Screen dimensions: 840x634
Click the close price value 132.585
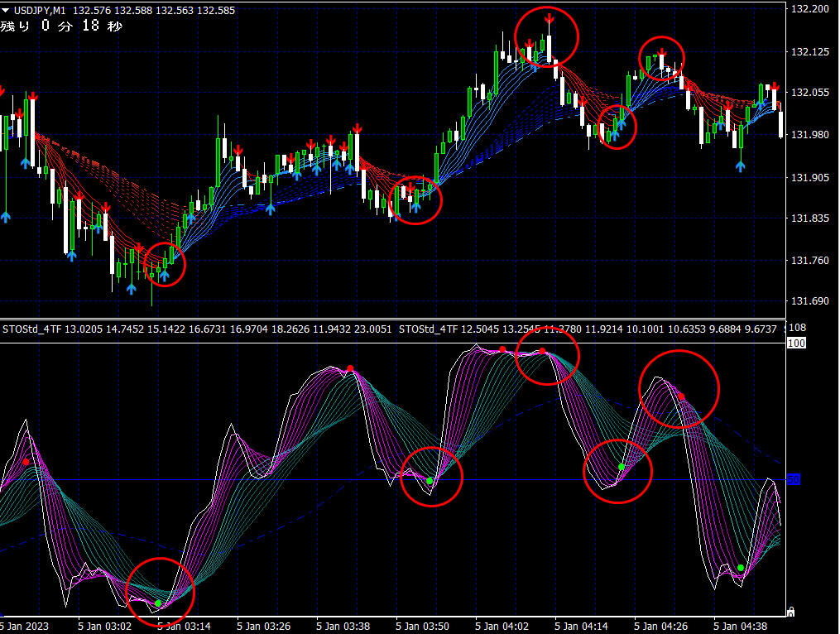tap(216, 10)
